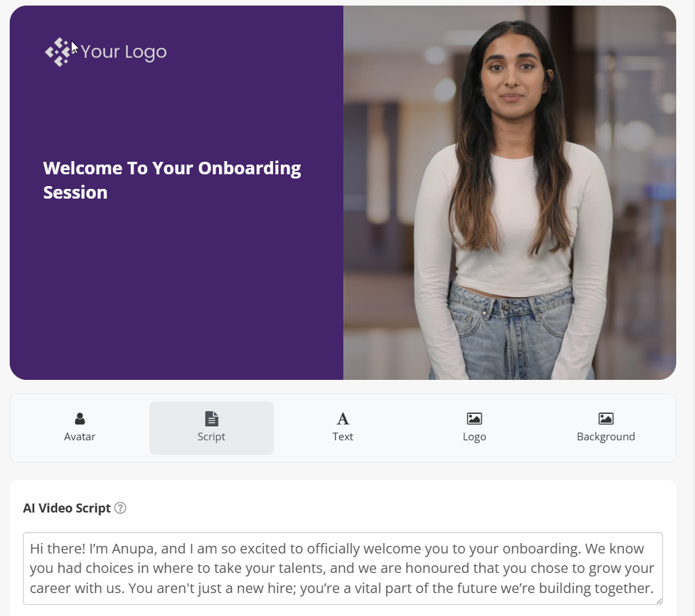
Task: Go to the Logo tab label
Action: pyautogui.click(x=474, y=437)
